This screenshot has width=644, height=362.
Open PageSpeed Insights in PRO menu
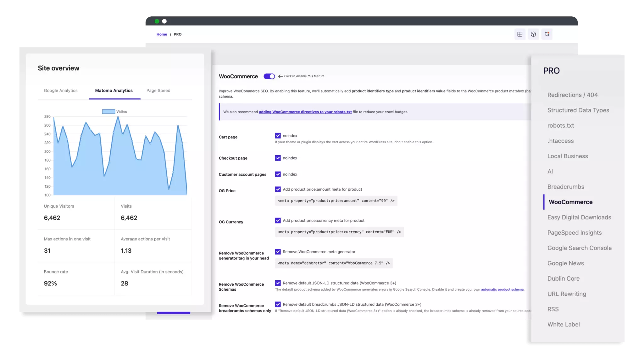click(x=574, y=233)
